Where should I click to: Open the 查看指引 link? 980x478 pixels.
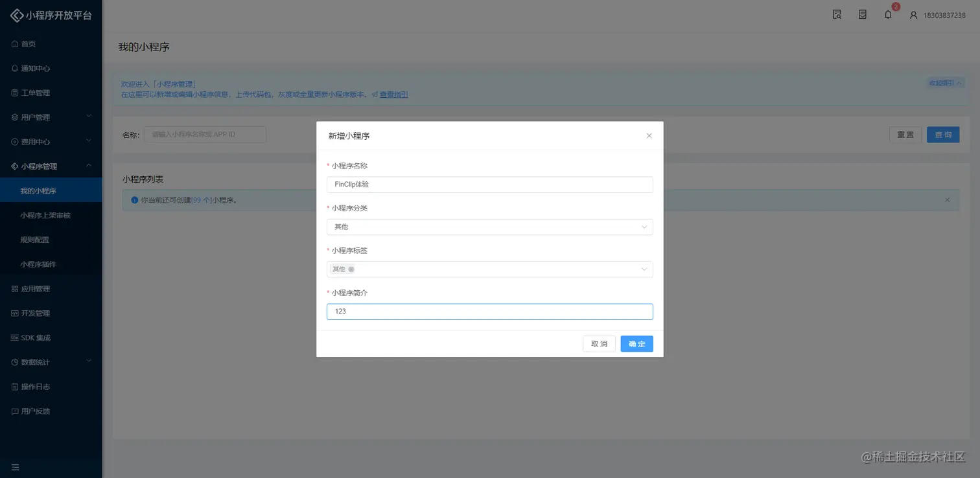(393, 95)
